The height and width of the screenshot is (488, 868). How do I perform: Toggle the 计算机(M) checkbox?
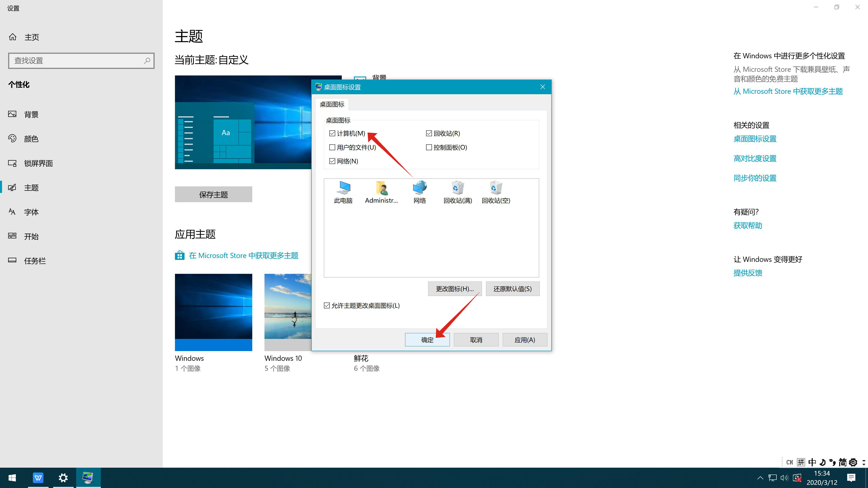[331, 133]
